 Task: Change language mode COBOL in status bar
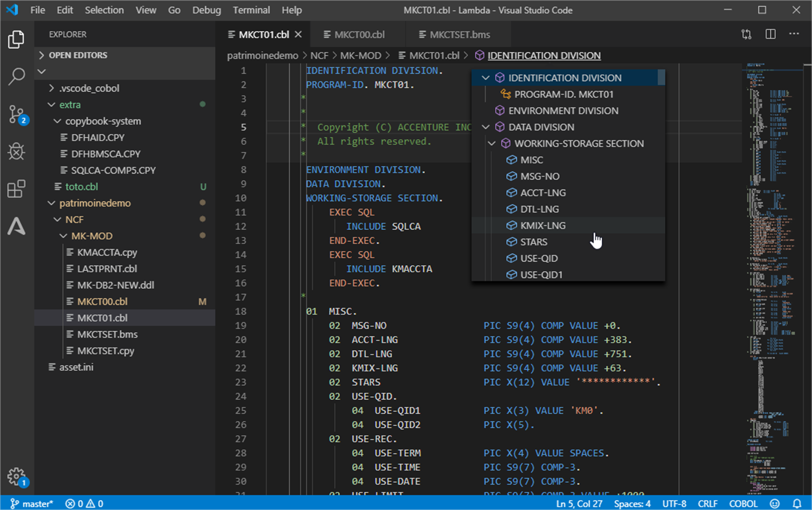click(x=743, y=504)
